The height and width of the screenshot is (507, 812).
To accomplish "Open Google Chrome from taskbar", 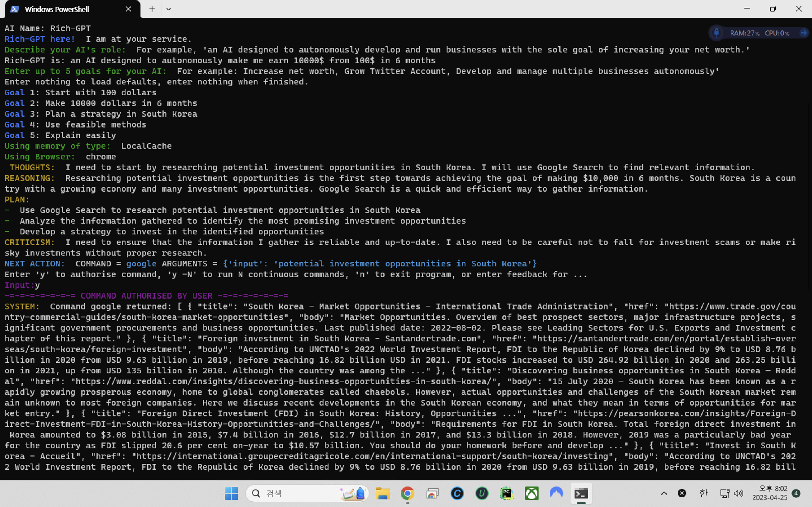I will click(x=407, y=493).
